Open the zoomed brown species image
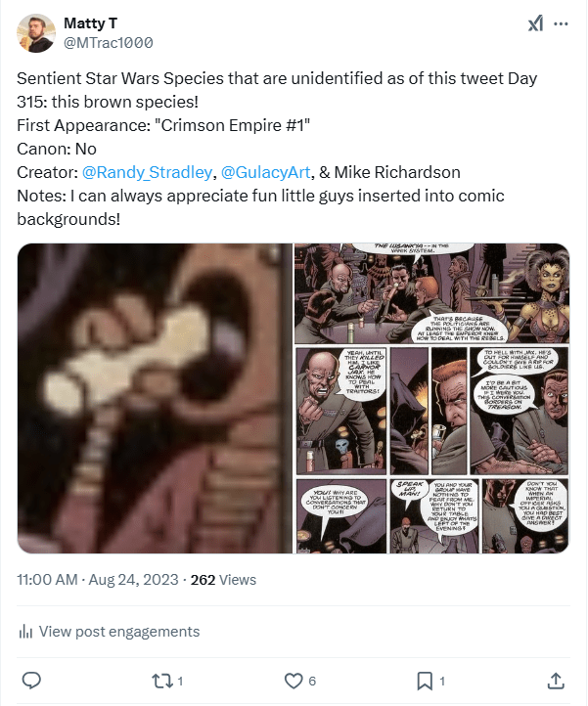588x706 pixels. [155, 398]
